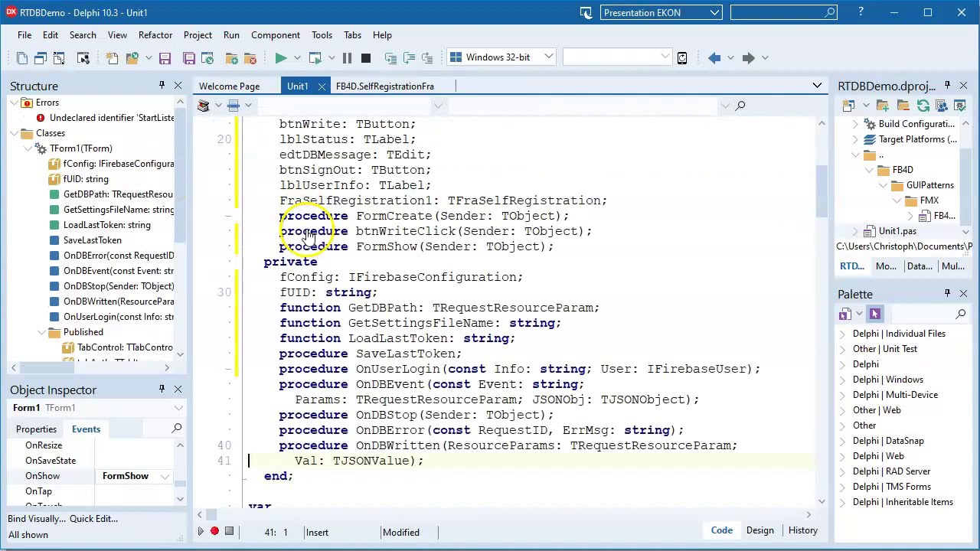
Task: Switch to the History view tab
Action: pyautogui.click(x=803, y=530)
